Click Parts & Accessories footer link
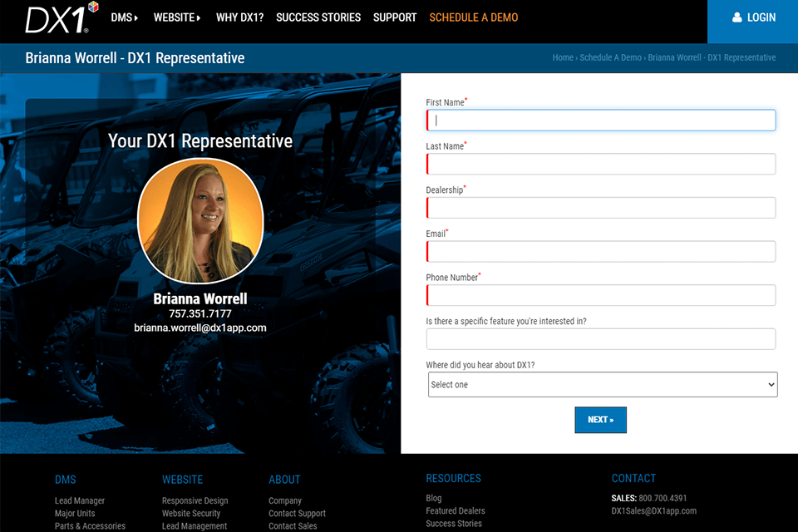 pos(90,526)
